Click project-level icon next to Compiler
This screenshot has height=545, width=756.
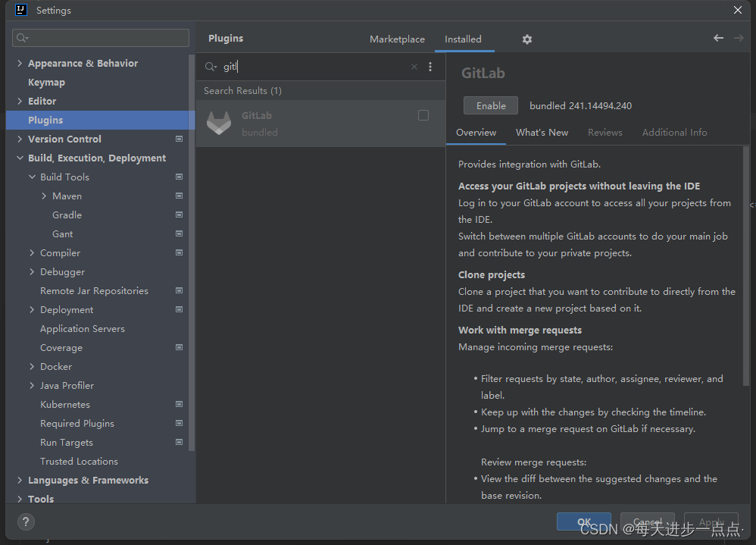click(179, 252)
